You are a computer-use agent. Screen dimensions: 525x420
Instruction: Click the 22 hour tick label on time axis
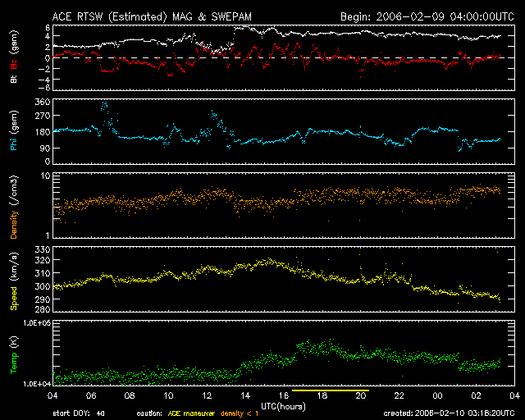(x=399, y=396)
